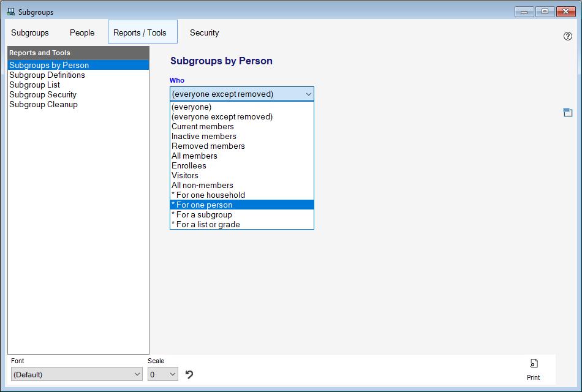Click the help question mark icon

567,36
